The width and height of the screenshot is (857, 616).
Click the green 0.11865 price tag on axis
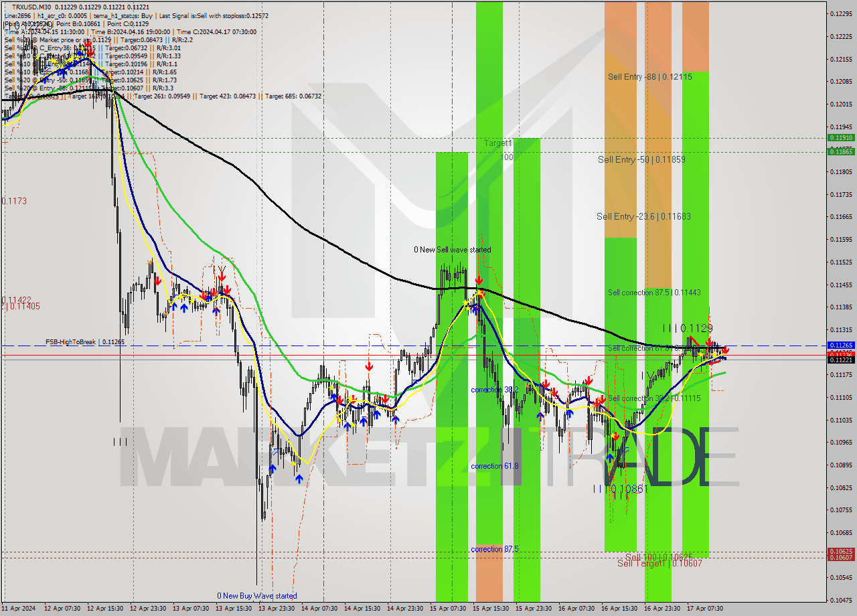pyautogui.click(x=841, y=152)
